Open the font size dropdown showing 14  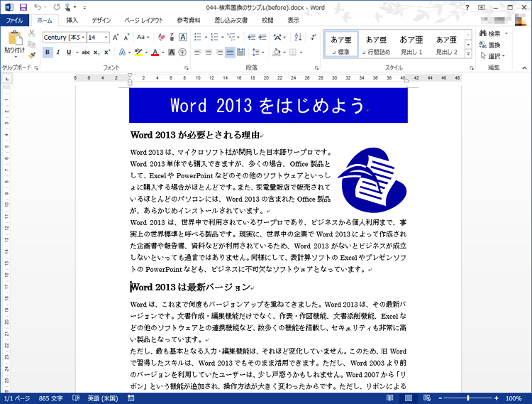tap(106, 38)
